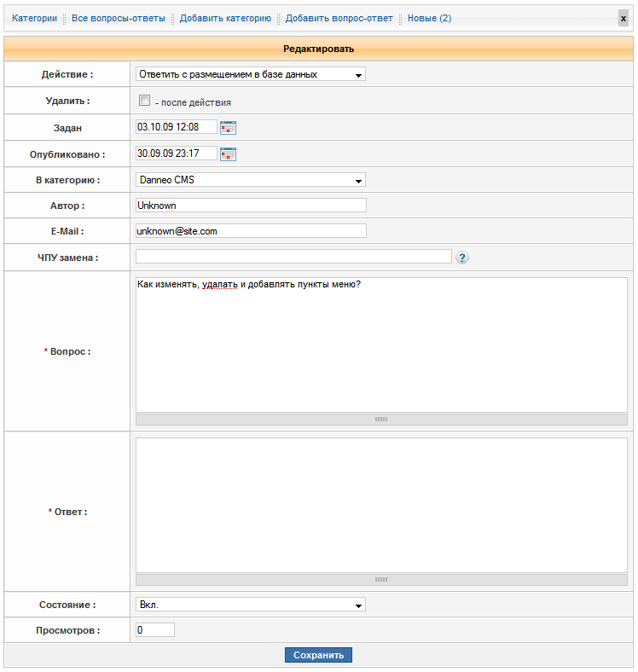Go to the Категории menu link

click(x=35, y=18)
